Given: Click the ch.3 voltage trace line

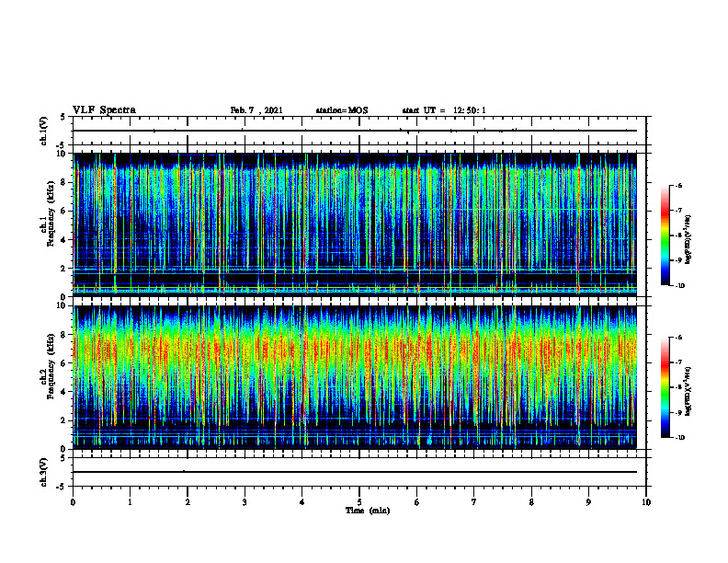Looking at the screenshot, I should pos(355,472).
